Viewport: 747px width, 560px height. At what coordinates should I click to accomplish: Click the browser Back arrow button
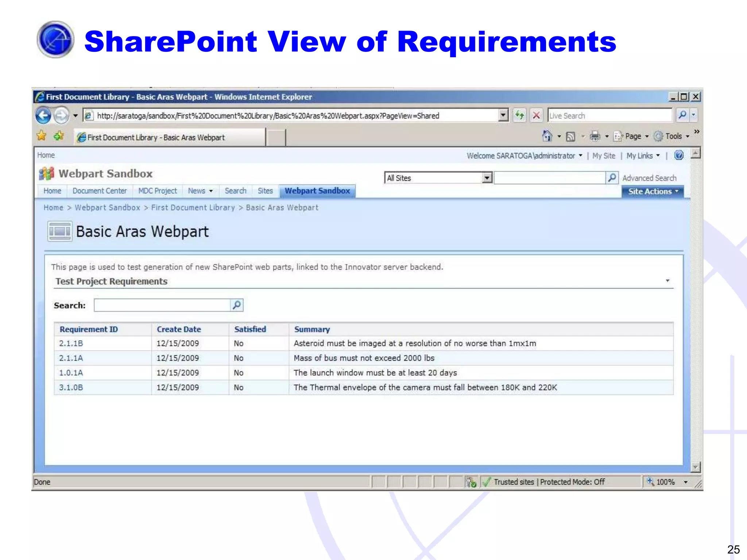click(43, 116)
